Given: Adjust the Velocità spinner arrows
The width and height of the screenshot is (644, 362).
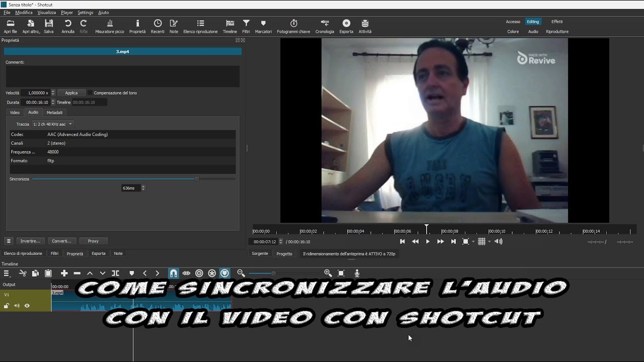Looking at the screenshot, I should (53, 93).
